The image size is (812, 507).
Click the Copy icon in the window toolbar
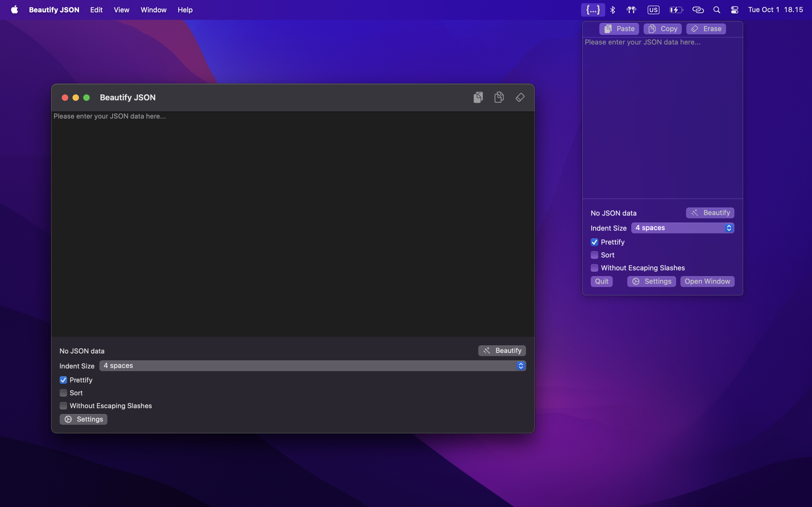pyautogui.click(x=499, y=97)
